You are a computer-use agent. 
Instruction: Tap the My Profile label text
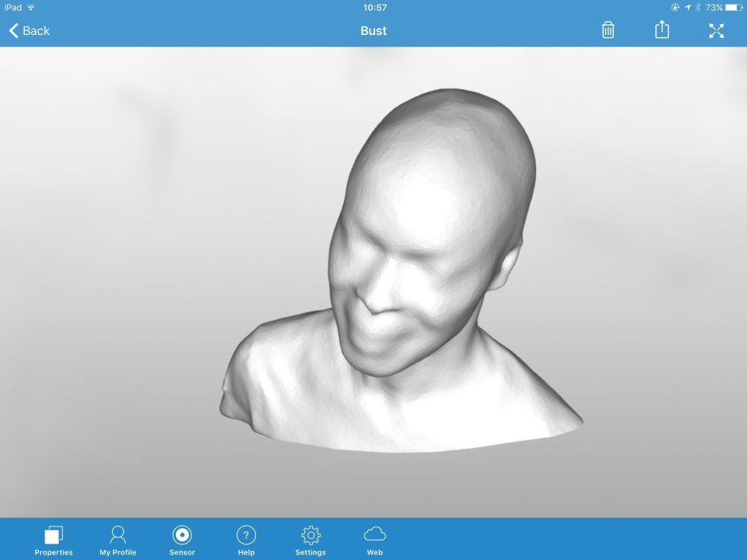117,552
